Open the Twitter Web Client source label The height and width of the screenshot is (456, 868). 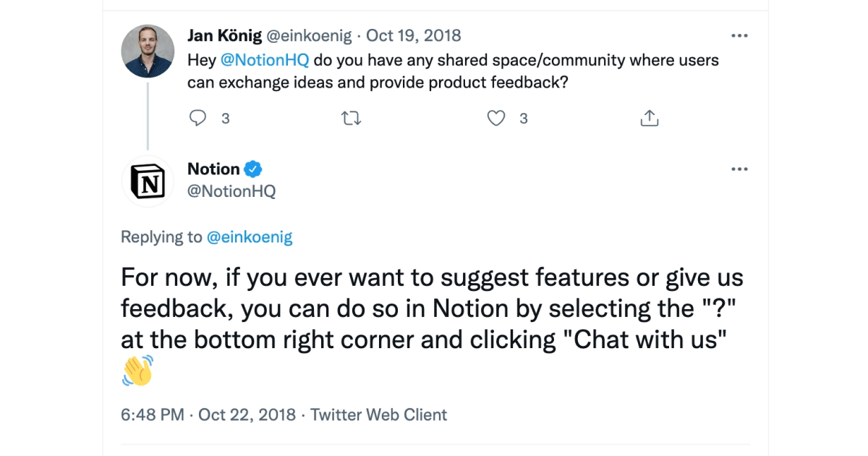point(378,415)
